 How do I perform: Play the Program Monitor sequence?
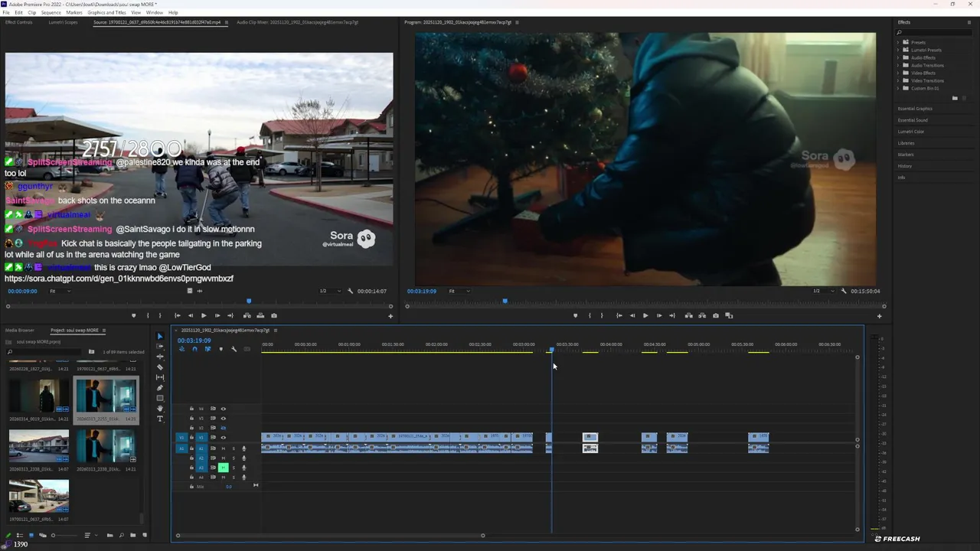point(645,315)
